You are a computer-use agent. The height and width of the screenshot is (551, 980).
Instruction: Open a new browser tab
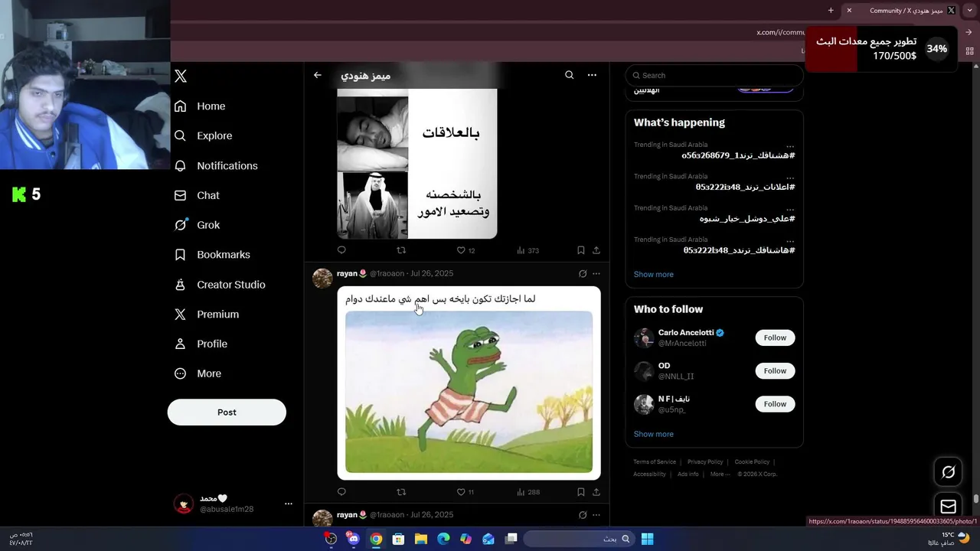[831, 11]
